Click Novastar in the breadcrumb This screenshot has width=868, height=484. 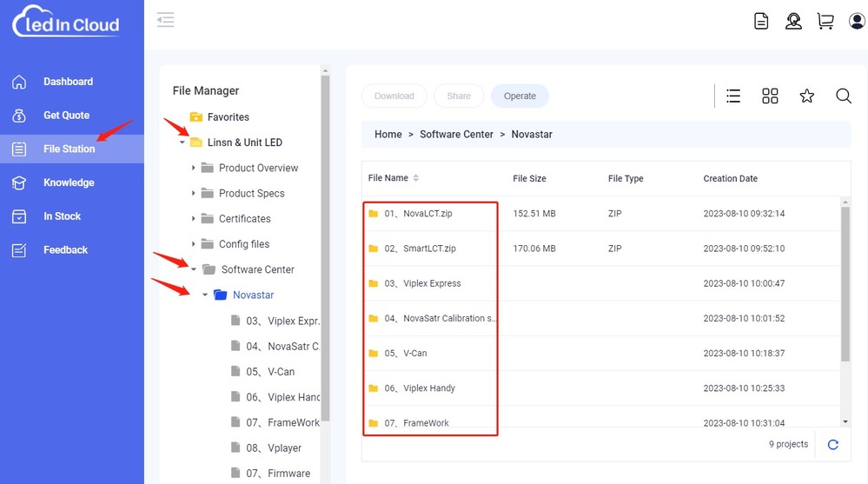tap(532, 134)
